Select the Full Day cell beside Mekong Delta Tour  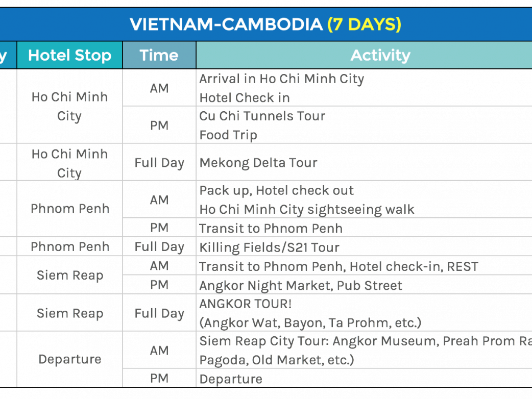click(x=159, y=163)
